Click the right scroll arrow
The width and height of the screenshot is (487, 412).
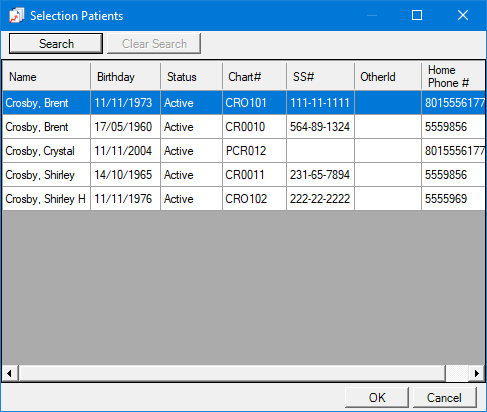[477, 373]
